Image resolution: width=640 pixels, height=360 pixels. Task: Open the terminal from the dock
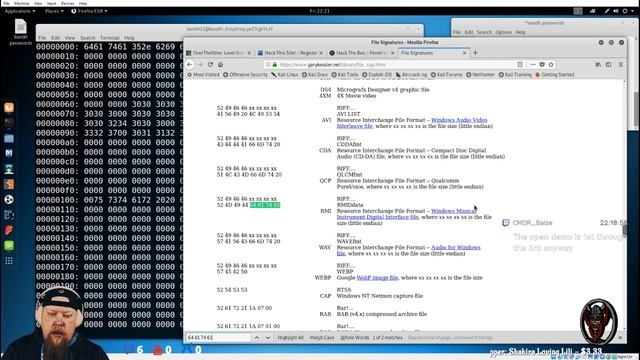(x=9, y=122)
